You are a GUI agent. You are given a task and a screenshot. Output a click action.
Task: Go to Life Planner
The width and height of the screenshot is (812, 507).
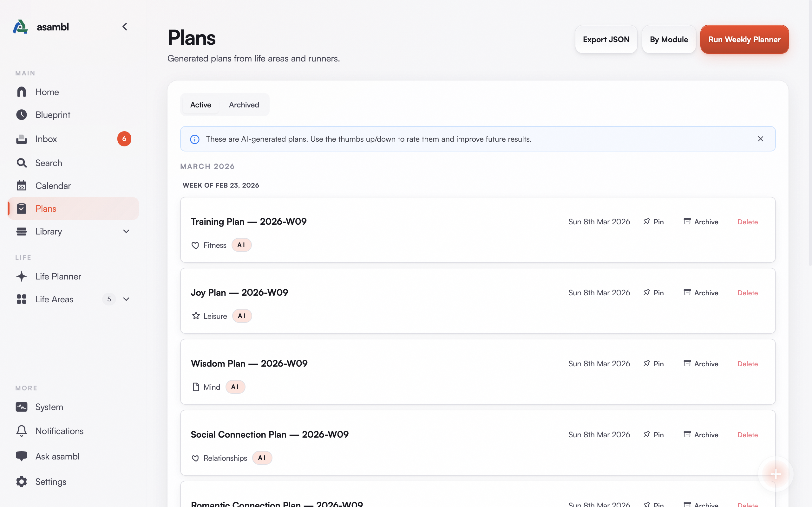click(x=58, y=276)
